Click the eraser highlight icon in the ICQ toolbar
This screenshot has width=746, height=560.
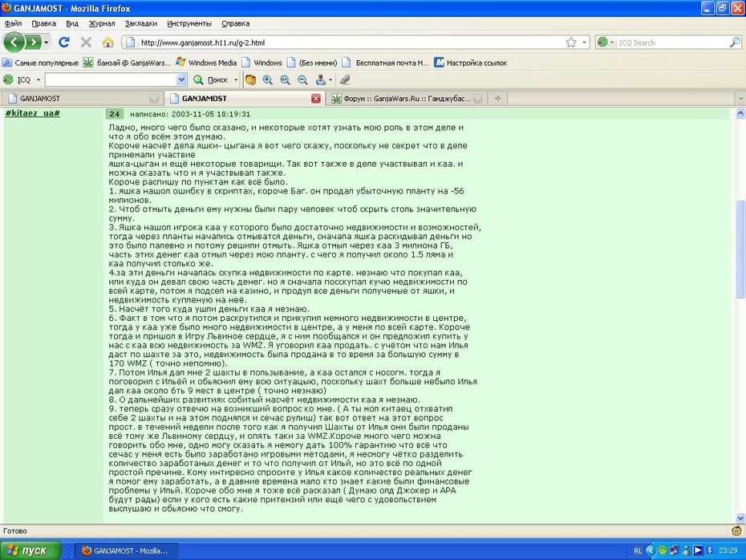point(346,80)
